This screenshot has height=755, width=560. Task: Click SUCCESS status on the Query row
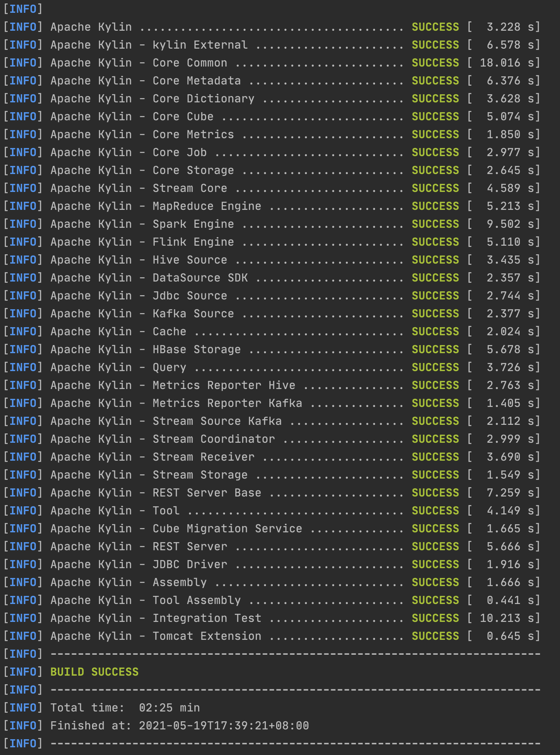pyautogui.click(x=436, y=367)
